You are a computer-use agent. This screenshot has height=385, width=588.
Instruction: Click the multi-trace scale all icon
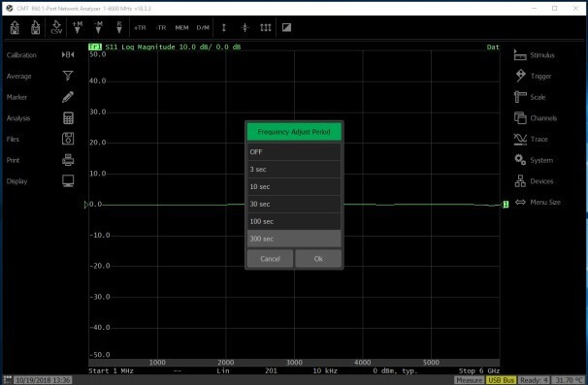tap(266, 28)
